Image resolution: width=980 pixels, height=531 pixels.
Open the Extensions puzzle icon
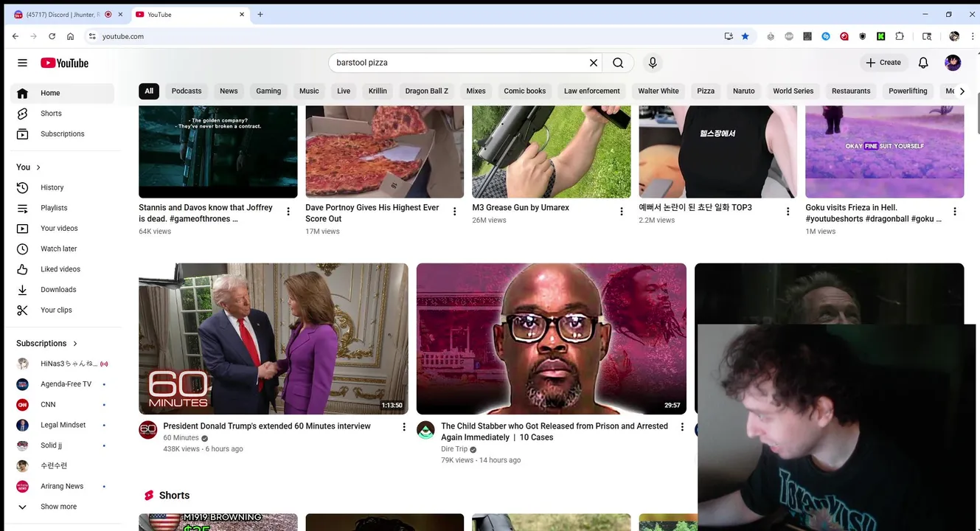click(900, 36)
